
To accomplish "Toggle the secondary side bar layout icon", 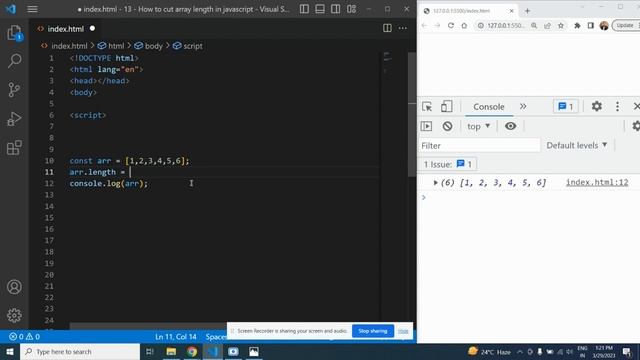I will click(x=336, y=9).
